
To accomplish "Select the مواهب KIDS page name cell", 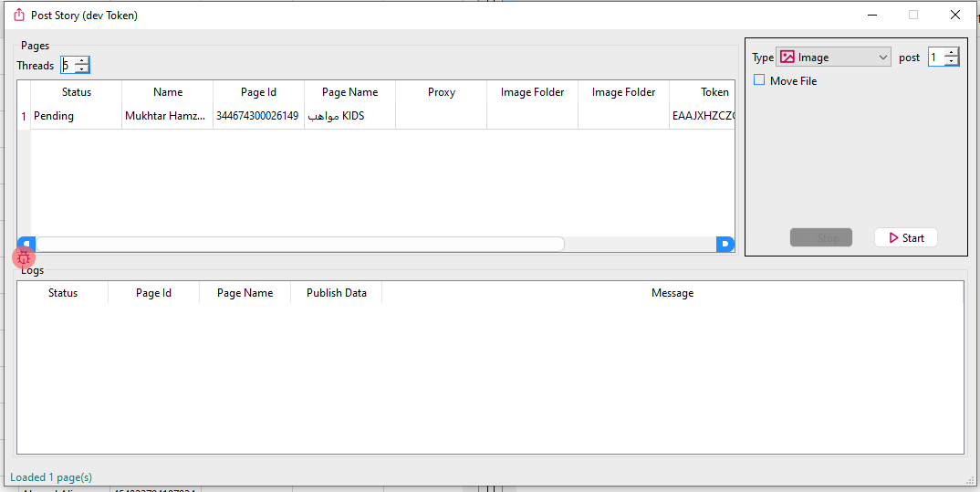I will [x=350, y=116].
